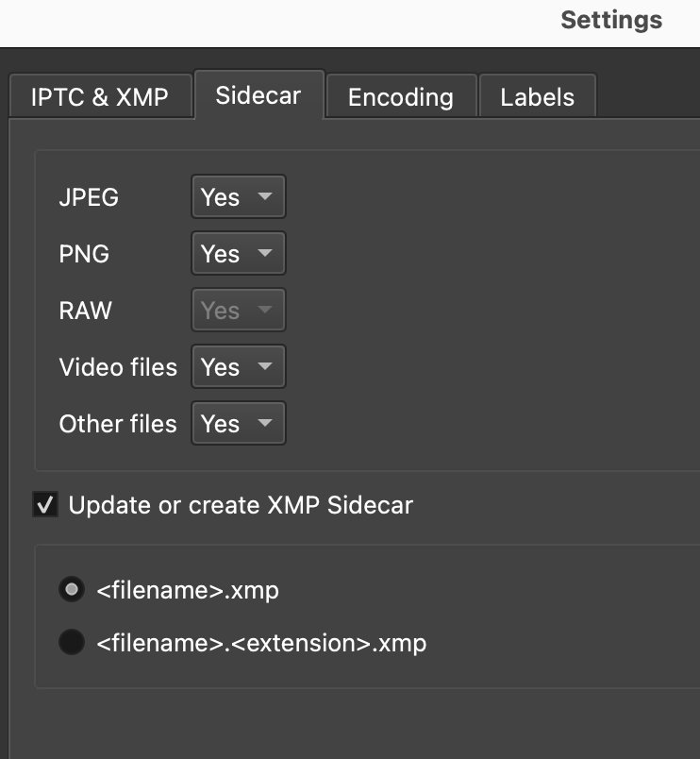Click the JPEG row label
700x759 pixels.
(x=89, y=197)
